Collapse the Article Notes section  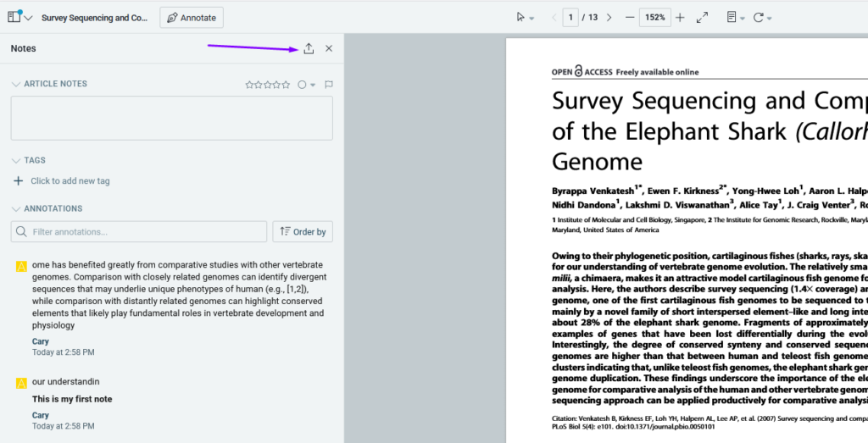[x=15, y=85]
